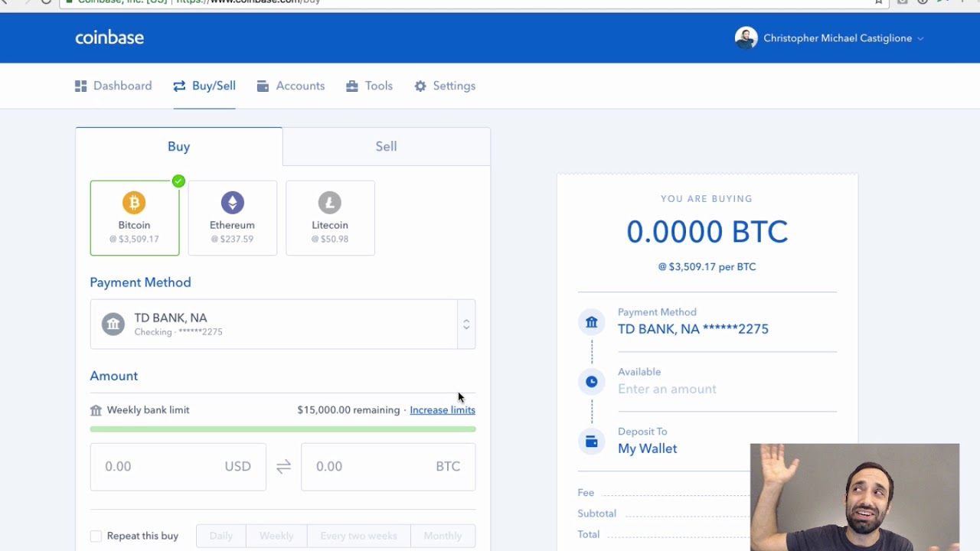The width and height of the screenshot is (980, 551).
Task: Click the Buy/Sell arrows icon
Action: click(179, 86)
